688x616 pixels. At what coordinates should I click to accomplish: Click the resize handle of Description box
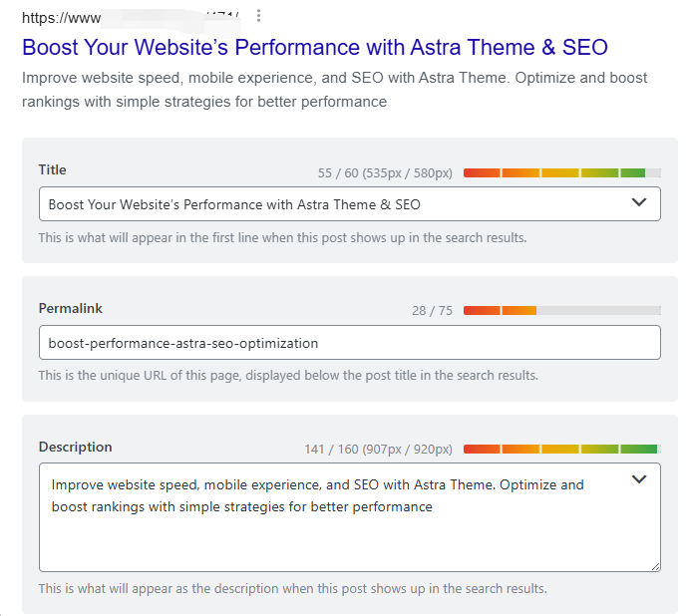(x=654, y=565)
